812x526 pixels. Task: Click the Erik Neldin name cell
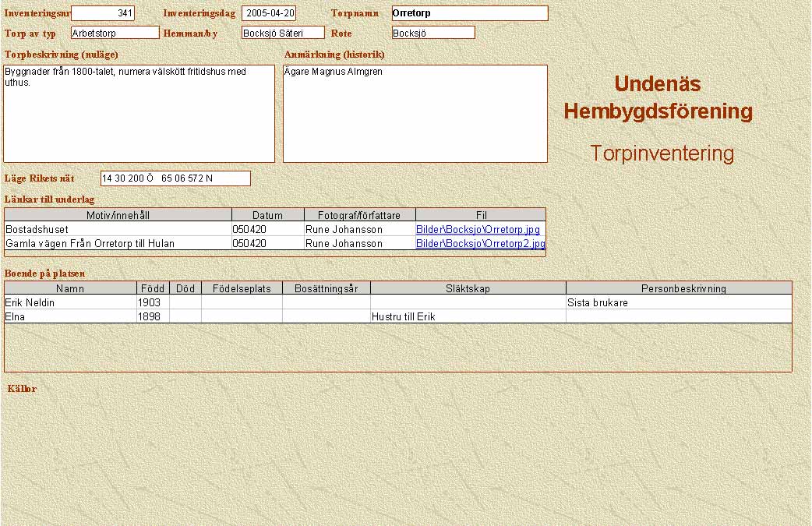[70, 302]
